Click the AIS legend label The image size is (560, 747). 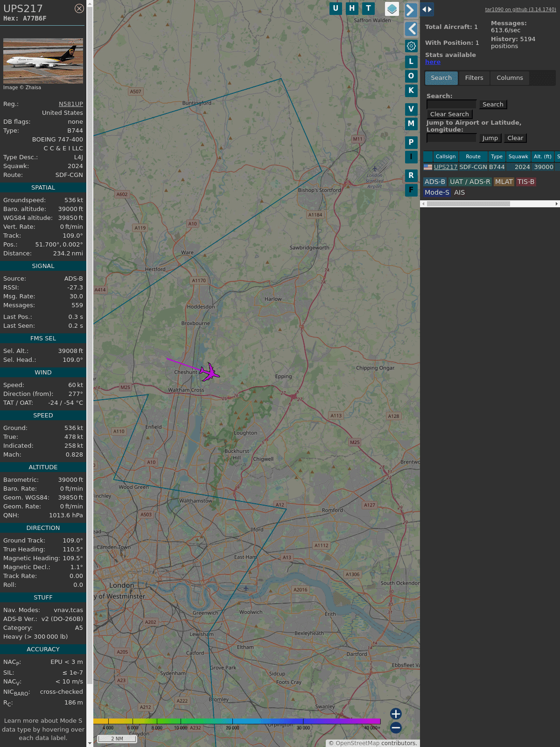click(x=460, y=192)
